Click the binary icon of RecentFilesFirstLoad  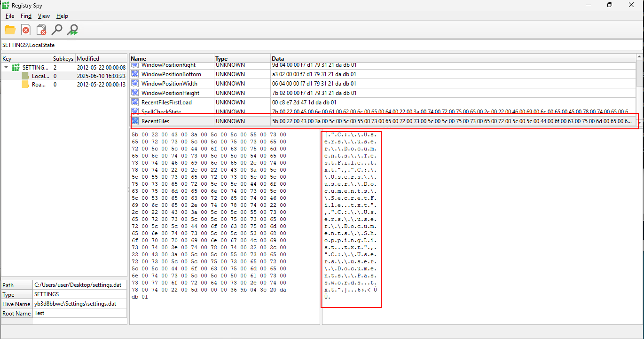point(135,102)
